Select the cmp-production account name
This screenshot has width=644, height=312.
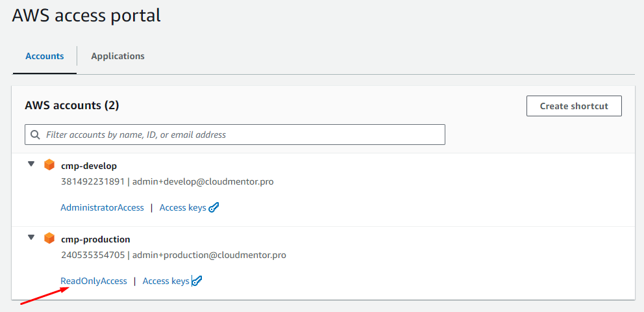click(95, 239)
